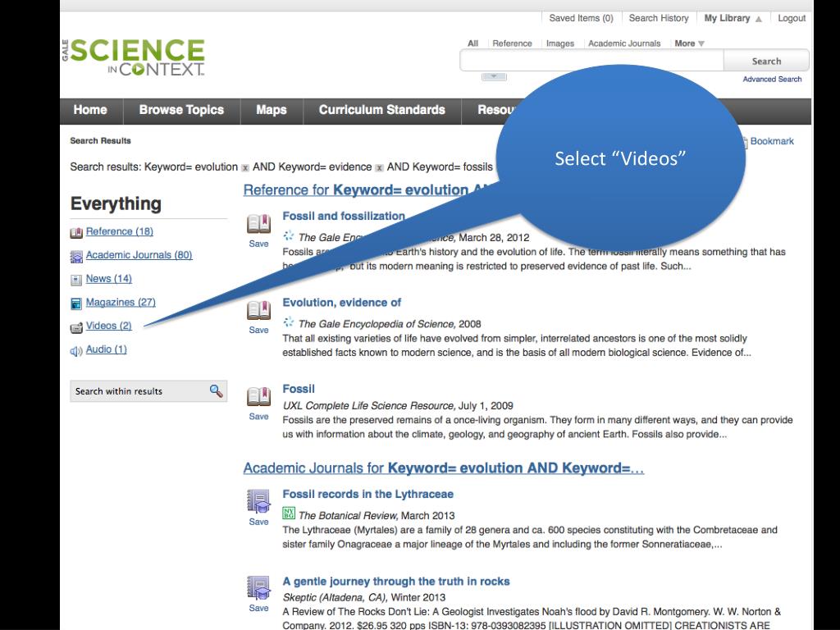
Task: Click the magnifier icon in Search within results
Action: (x=216, y=391)
